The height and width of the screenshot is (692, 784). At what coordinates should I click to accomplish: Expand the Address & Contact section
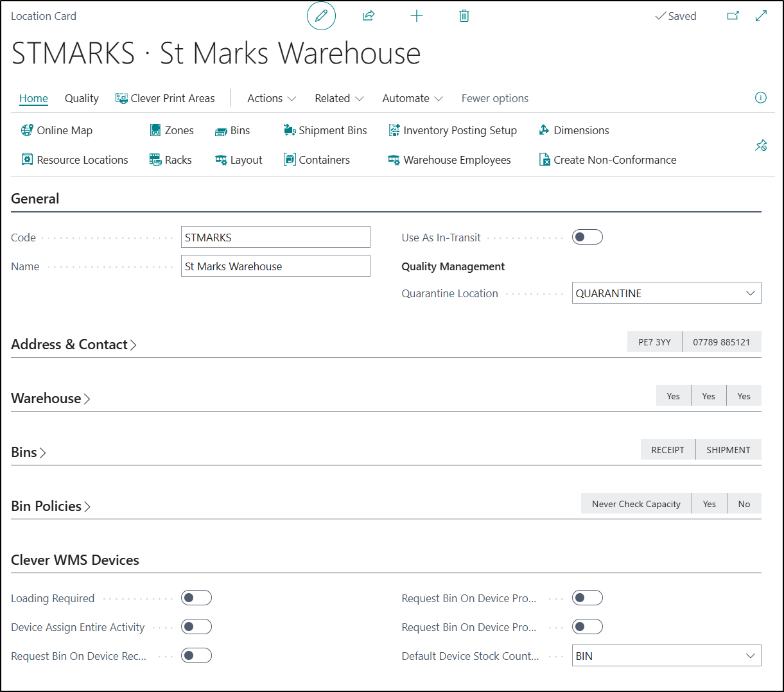(x=74, y=345)
